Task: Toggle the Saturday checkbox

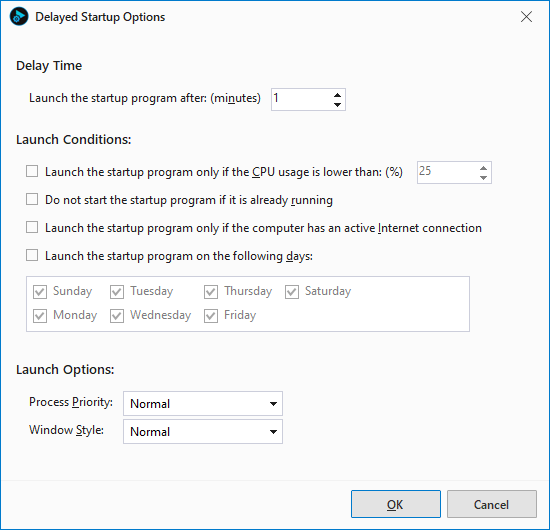Action: pos(292,291)
